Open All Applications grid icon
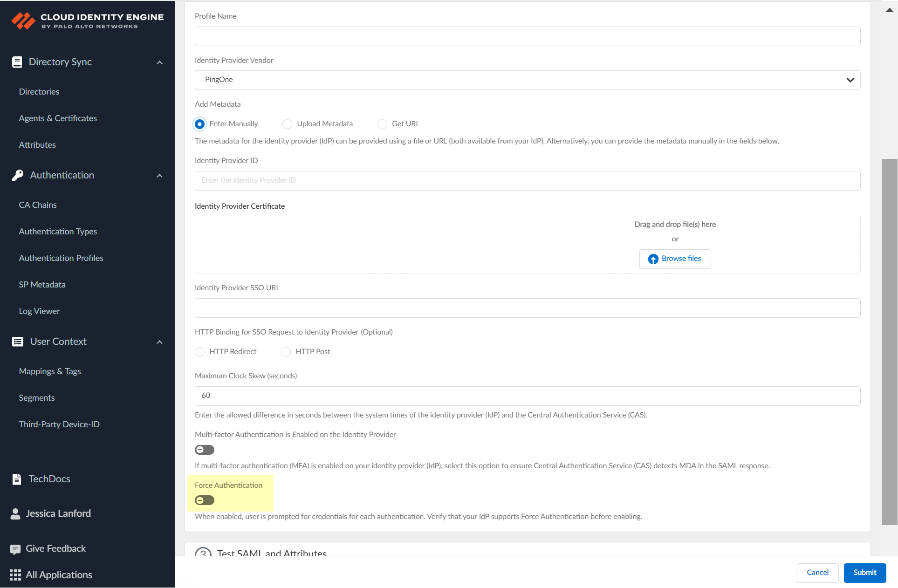This screenshot has width=898, height=588. 15,575
